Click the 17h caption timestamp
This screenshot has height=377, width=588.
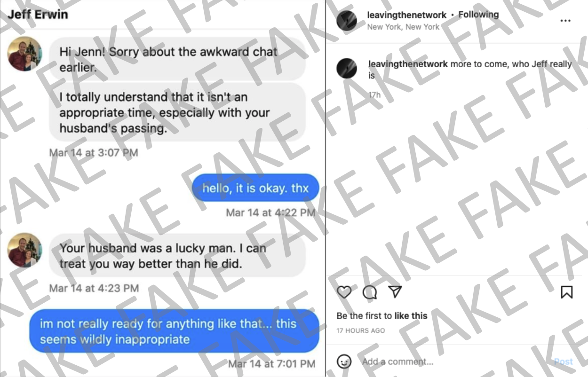point(374,95)
